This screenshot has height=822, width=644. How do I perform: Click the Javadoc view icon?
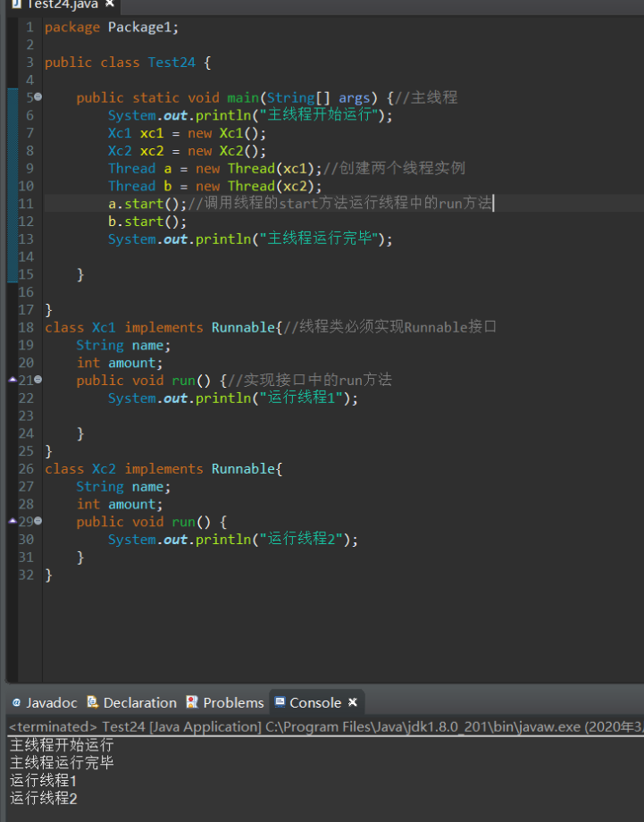pos(16,702)
